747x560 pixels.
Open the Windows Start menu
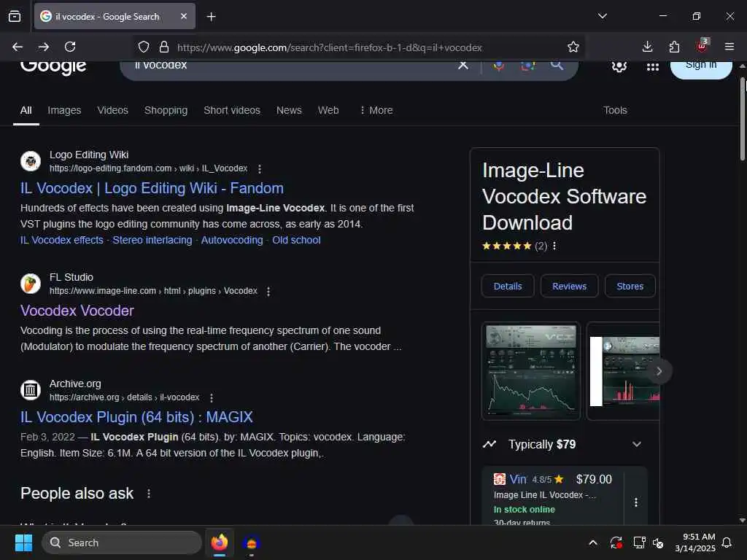(23, 542)
